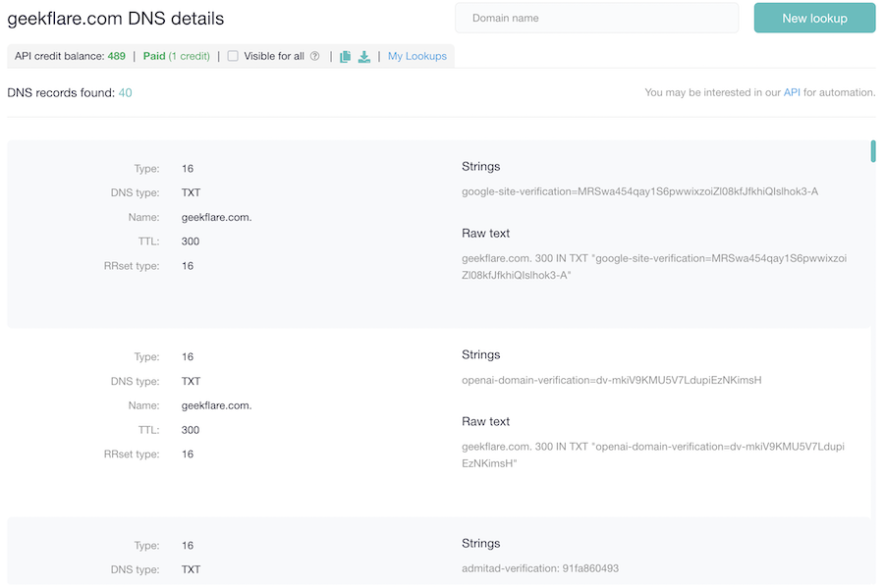Click the Raw text heading of the google record

pos(485,234)
